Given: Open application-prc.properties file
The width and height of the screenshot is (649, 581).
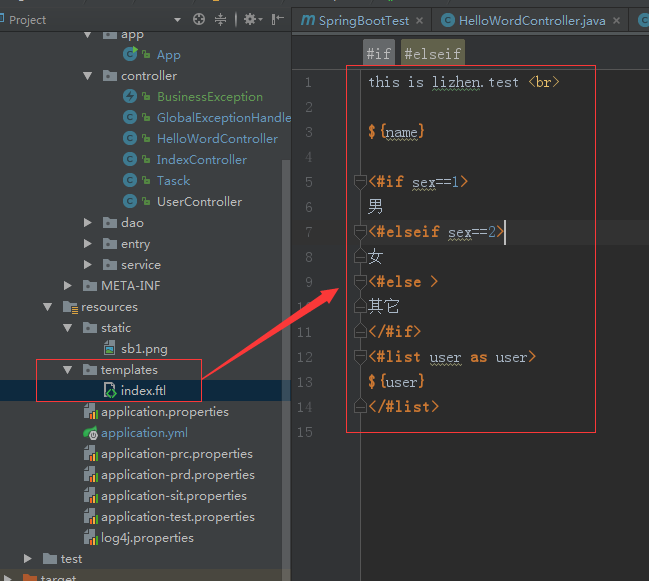Looking at the screenshot, I should (x=177, y=454).
